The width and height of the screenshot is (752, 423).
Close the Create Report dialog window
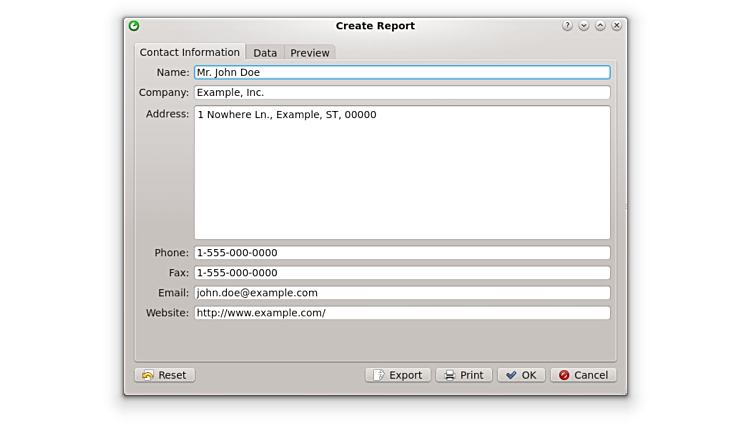pos(617,26)
